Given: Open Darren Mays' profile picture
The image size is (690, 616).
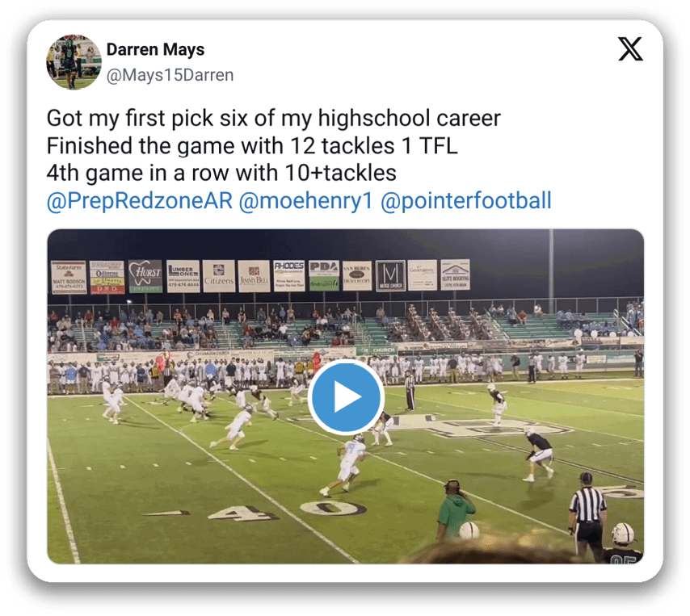Looking at the screenshot, I should 74,61.
